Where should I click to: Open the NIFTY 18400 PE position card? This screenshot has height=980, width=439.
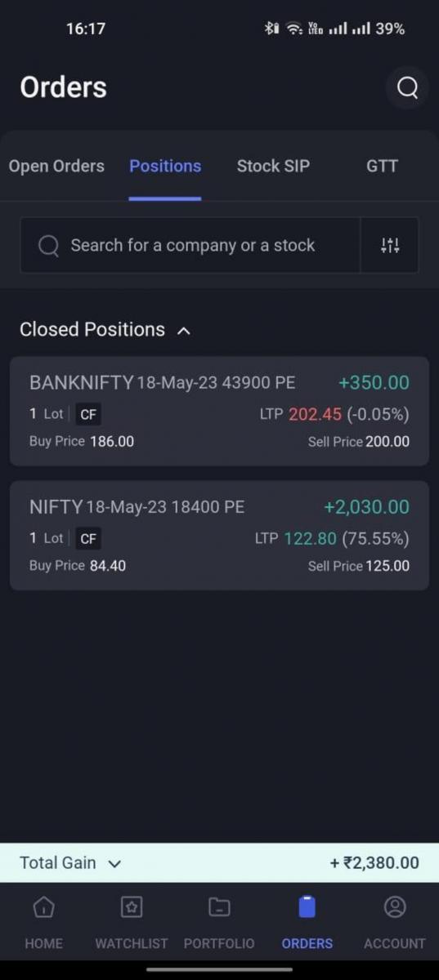(x=219, y=536)
